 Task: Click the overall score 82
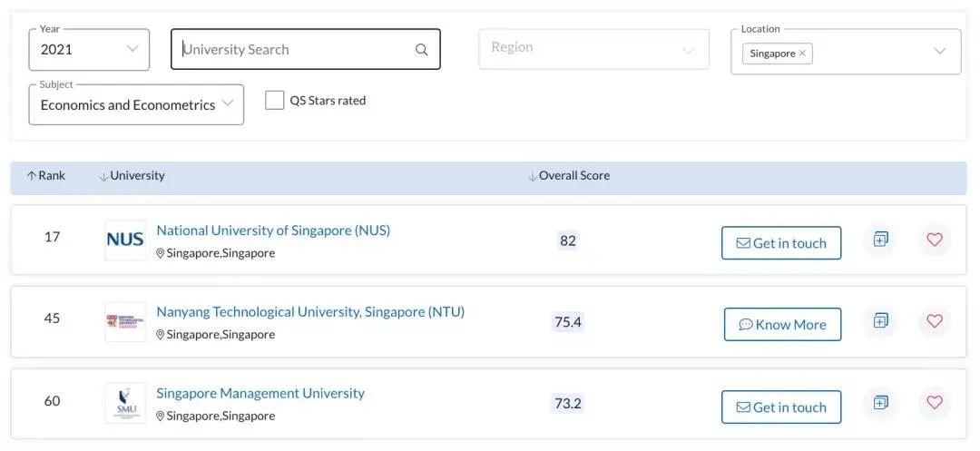[x=568, y=240]
